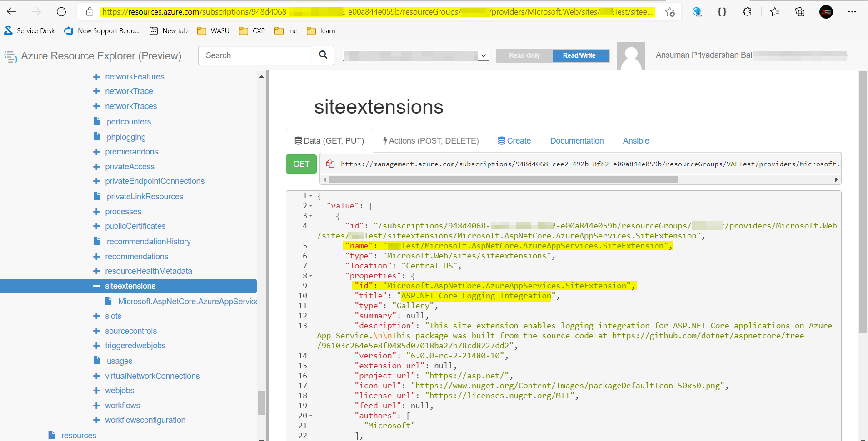Open browser Settings and more menu
Viewport: 868px width, 441px height.
pos(852,12)
